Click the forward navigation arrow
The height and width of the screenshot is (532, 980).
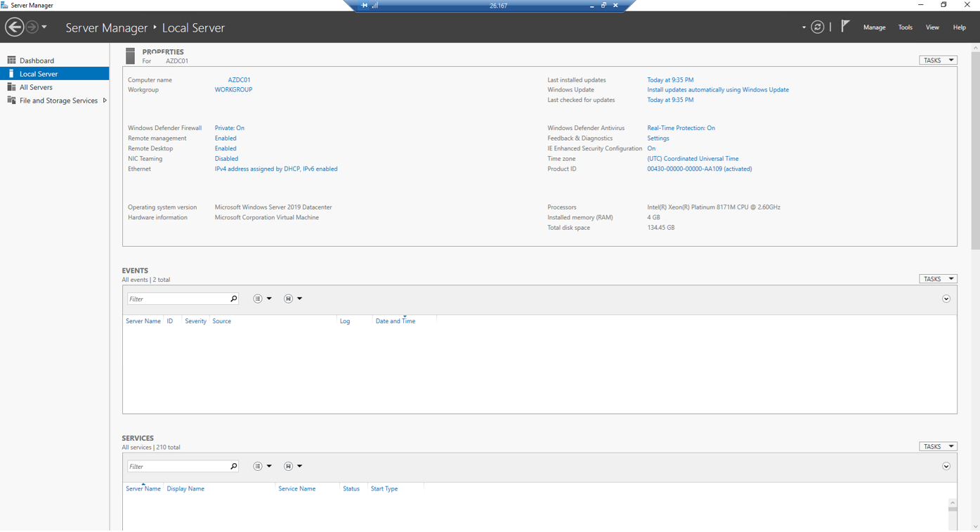click(x=32, y=27)
